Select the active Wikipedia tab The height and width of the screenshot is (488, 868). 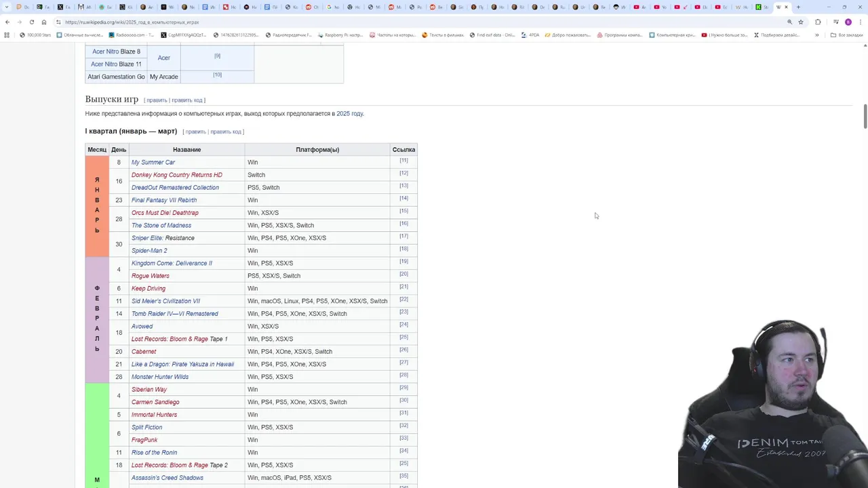[x=781, y=7]
